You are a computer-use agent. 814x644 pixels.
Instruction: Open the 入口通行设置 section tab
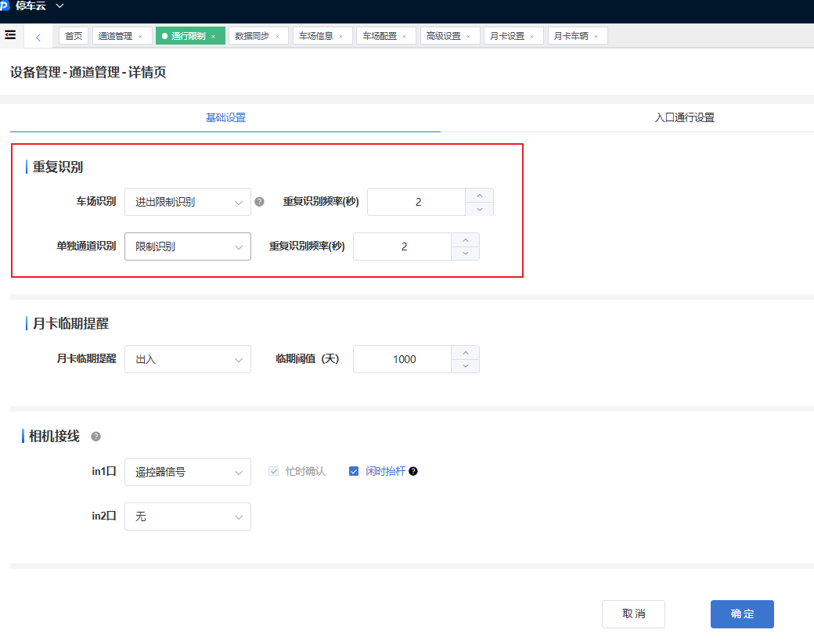pos(684,118)
